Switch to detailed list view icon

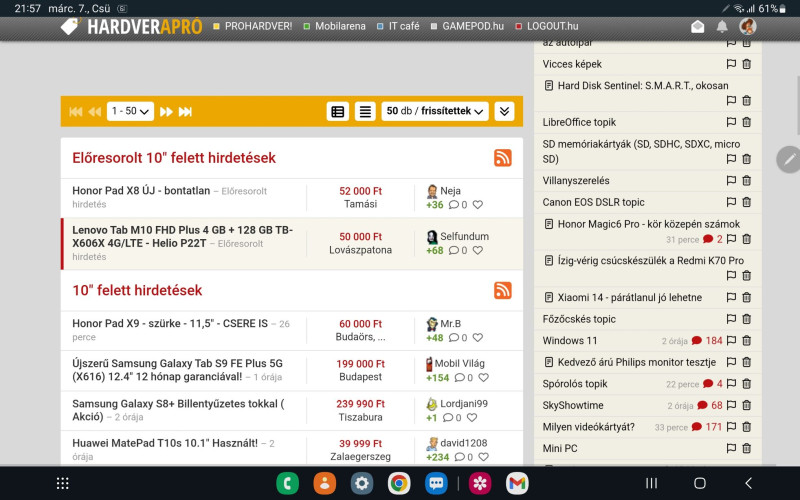338,111
